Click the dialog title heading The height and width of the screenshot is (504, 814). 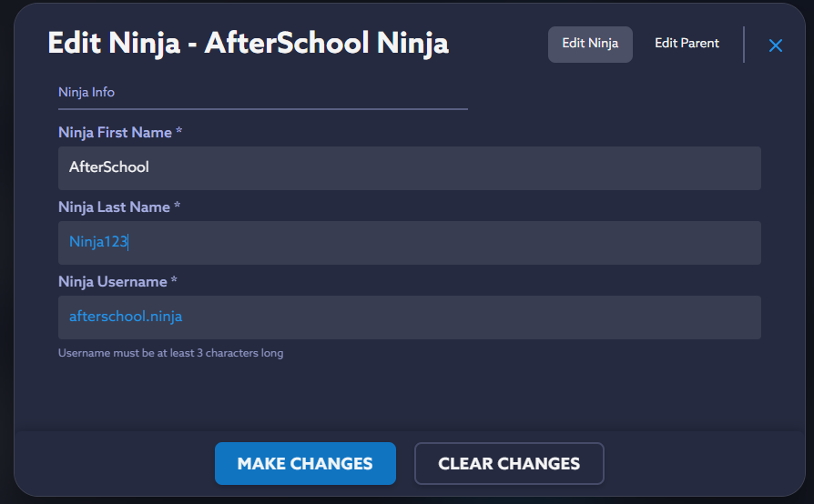pos(248,43)
